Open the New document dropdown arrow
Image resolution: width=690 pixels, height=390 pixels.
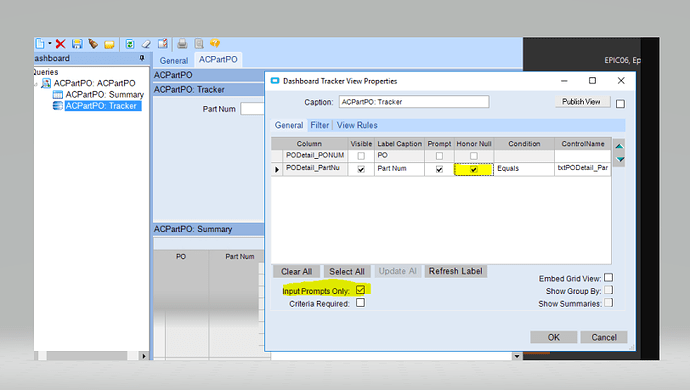[x=50, y=43]
